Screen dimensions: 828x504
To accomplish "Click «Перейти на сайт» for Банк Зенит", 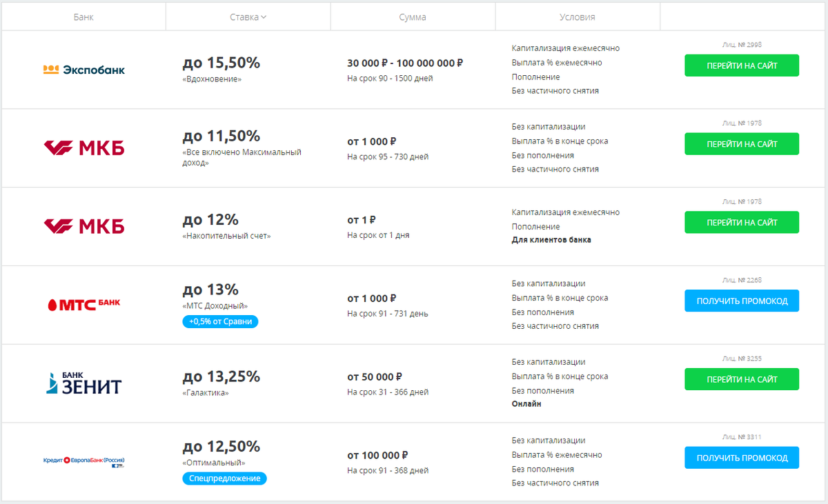I will [x=742, y=379].
